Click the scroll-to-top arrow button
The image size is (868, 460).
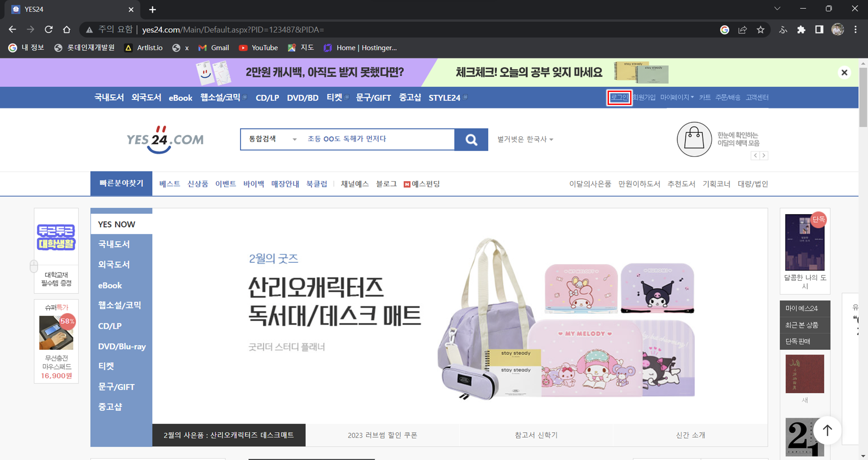click(827, 430)
